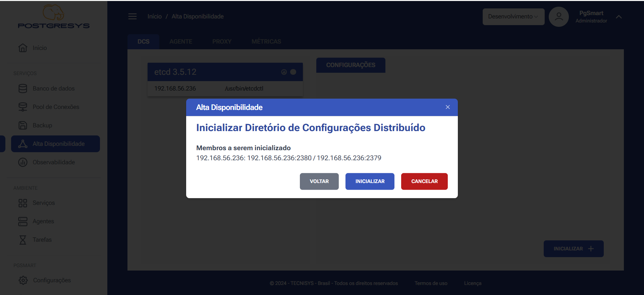This screenshot has height=295, width=644.
Task: Click the VOLTAR button in dialog
Action: tap(319, 181)
